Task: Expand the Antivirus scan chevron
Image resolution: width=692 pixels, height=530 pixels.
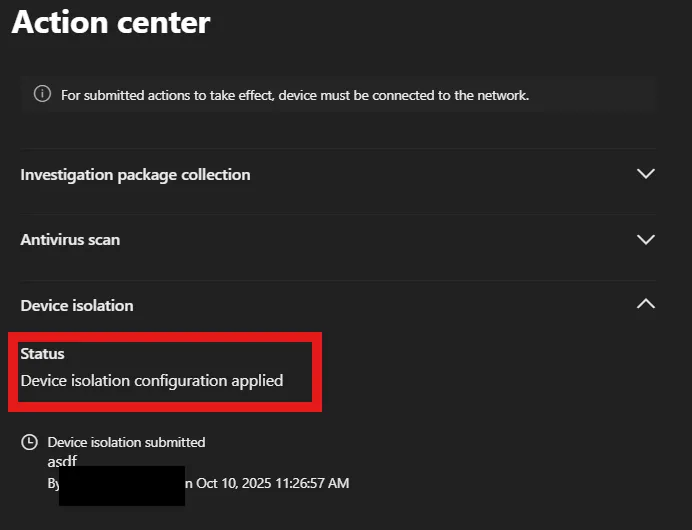Action: point(646,240)
